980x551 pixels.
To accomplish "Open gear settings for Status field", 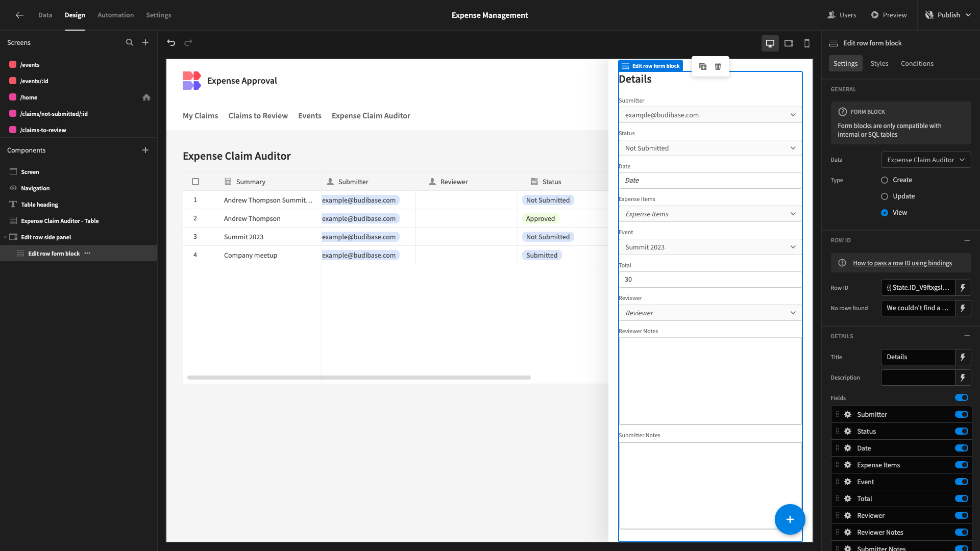I will coord(848,431).
